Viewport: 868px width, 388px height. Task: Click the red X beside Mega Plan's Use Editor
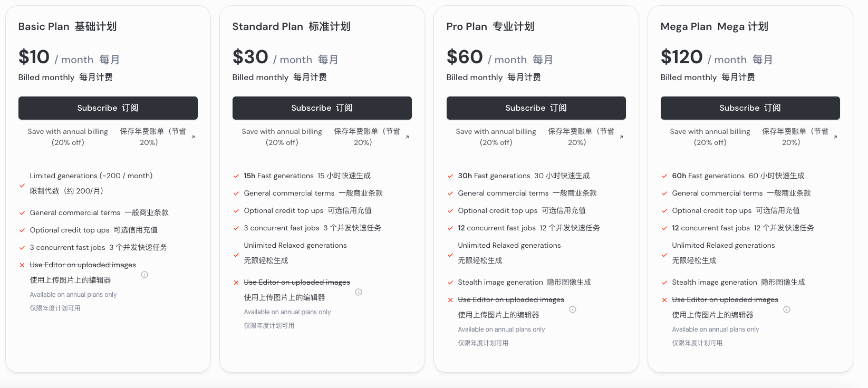(x=664, y=300)
